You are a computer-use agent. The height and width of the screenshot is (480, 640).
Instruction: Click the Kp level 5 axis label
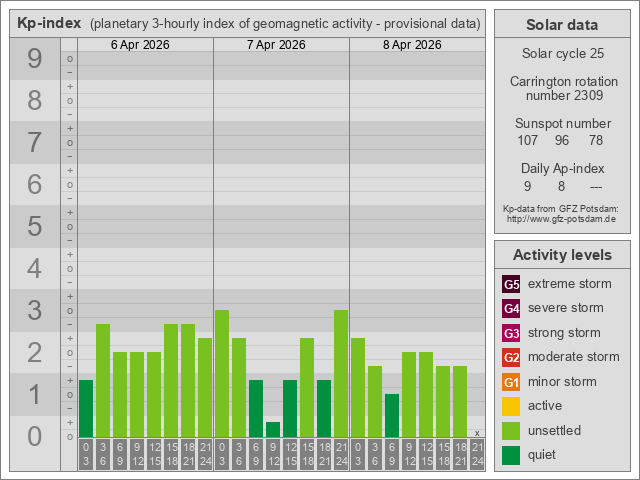click(x=35, y=227)
